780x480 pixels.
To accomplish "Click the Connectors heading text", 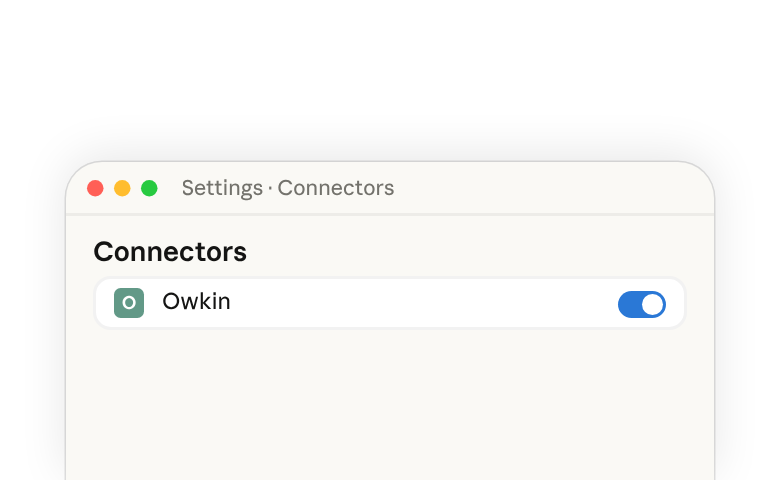I will [170, 252].
